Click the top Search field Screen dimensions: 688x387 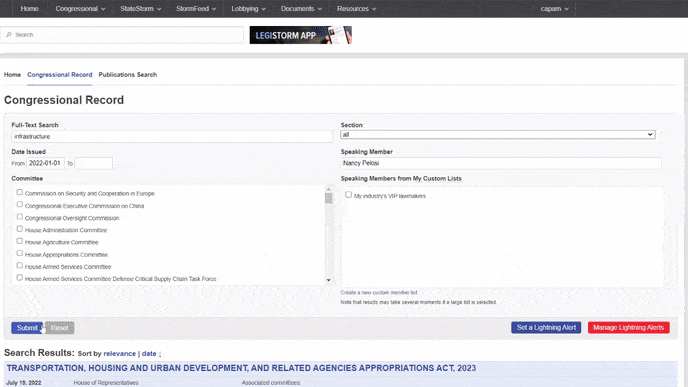coord(122,35)
